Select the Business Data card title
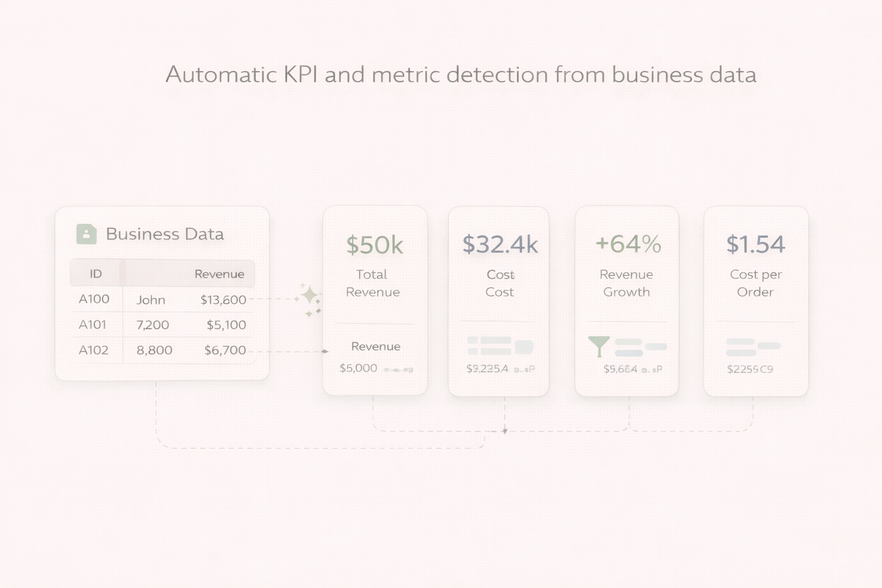This screenshot has width=882, height=588. (165, 234)
